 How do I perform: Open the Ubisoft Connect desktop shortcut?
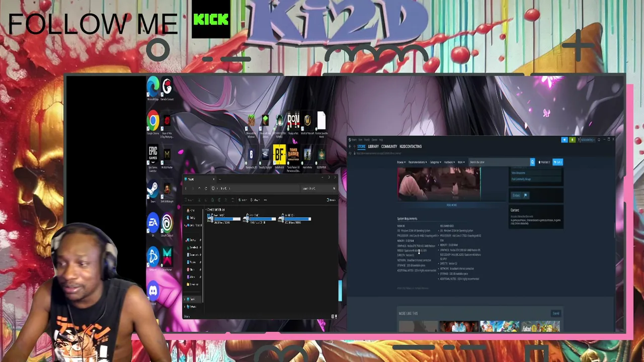click(x=167, y=224)
